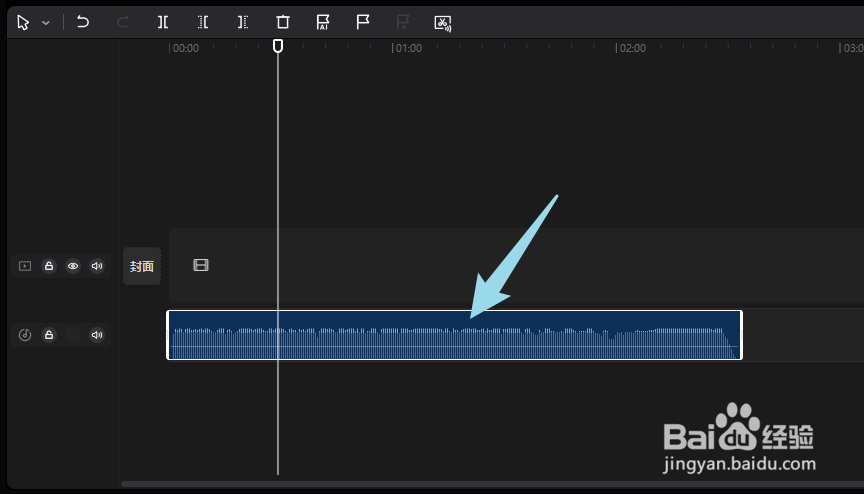
Task: Mute the audio track speaker
Action: tap(97, 335)
